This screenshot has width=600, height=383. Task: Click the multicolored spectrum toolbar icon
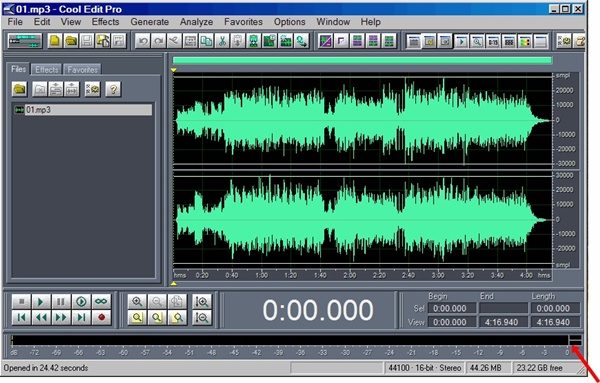coord(525,41)
